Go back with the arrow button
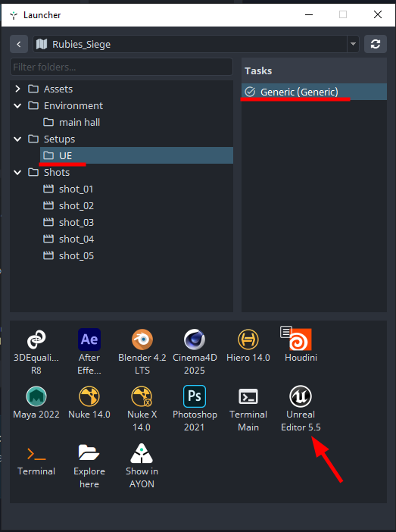This screenshot has width=396, height=532. [19, 44]
